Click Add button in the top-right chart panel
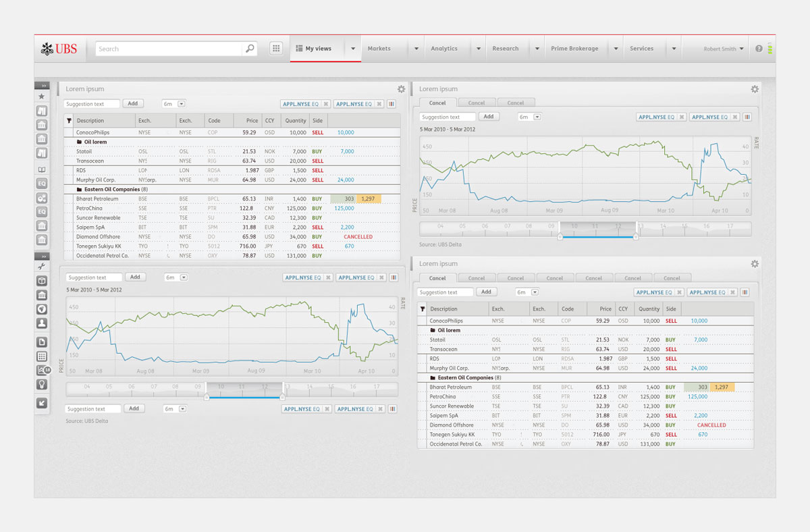 (x=489, y=117)
